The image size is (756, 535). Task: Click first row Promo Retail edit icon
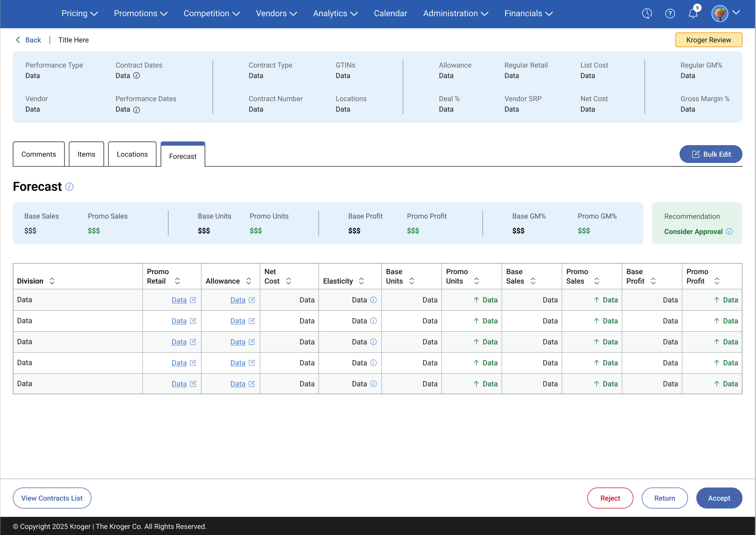coord(193,300)
